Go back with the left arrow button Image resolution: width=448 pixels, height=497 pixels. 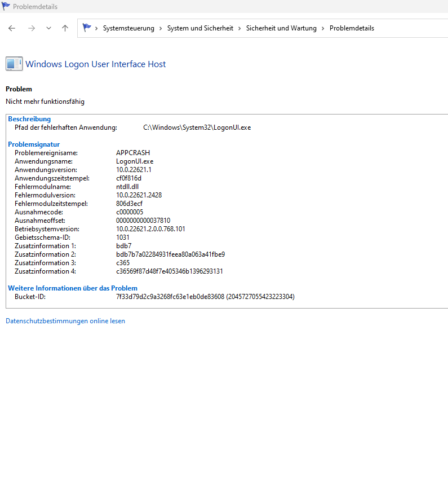point(12,28)
